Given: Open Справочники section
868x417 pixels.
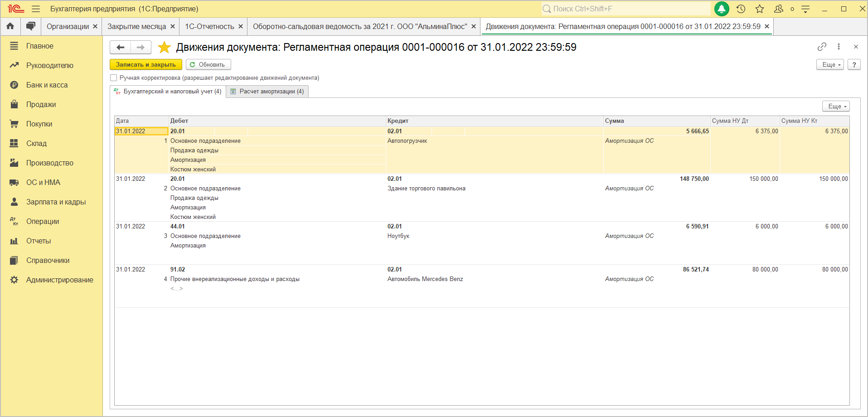Looking at the screenshot, I should coord(52,260).
